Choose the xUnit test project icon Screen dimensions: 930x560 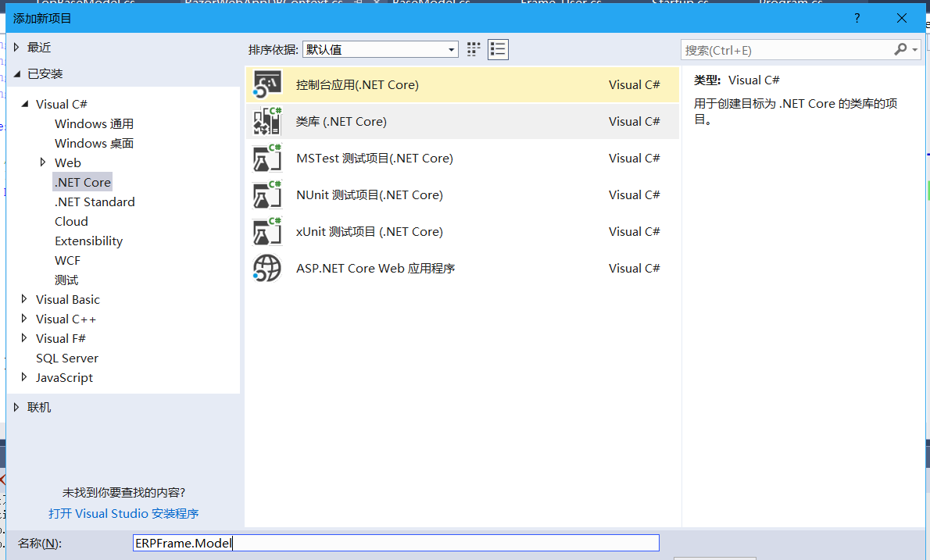tap(267, 232)
